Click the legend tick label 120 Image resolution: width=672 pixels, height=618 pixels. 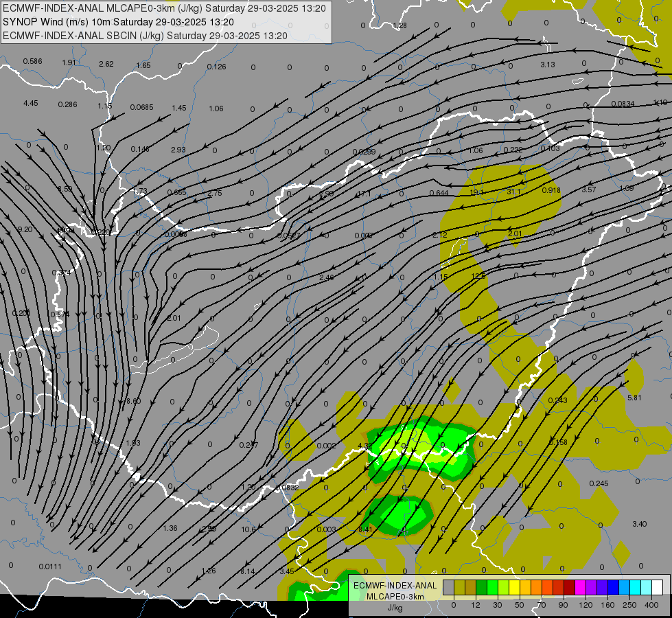pos(586,605)
